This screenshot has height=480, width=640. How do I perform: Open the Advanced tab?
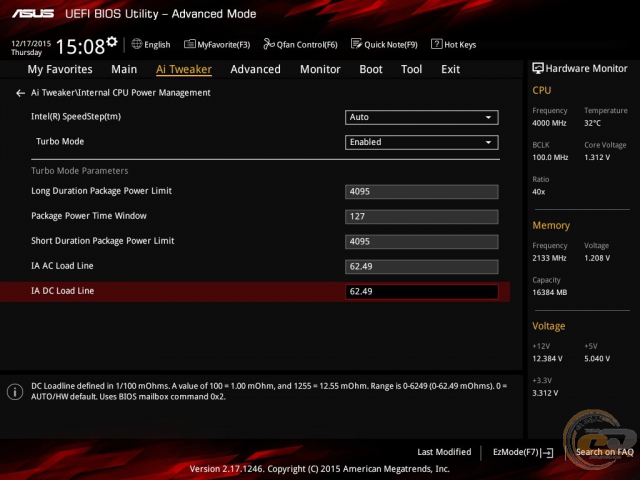pyautogui.click(x=256, y=69)
